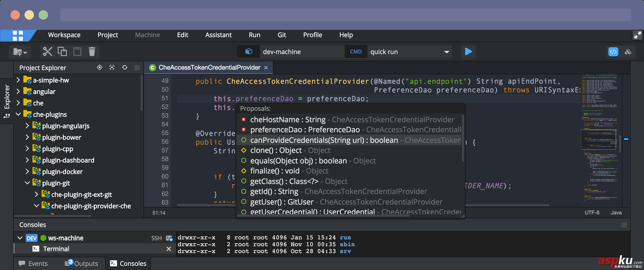644x270 pixels.
Task: Click SSH link for ws-machine
Action: 156,238
